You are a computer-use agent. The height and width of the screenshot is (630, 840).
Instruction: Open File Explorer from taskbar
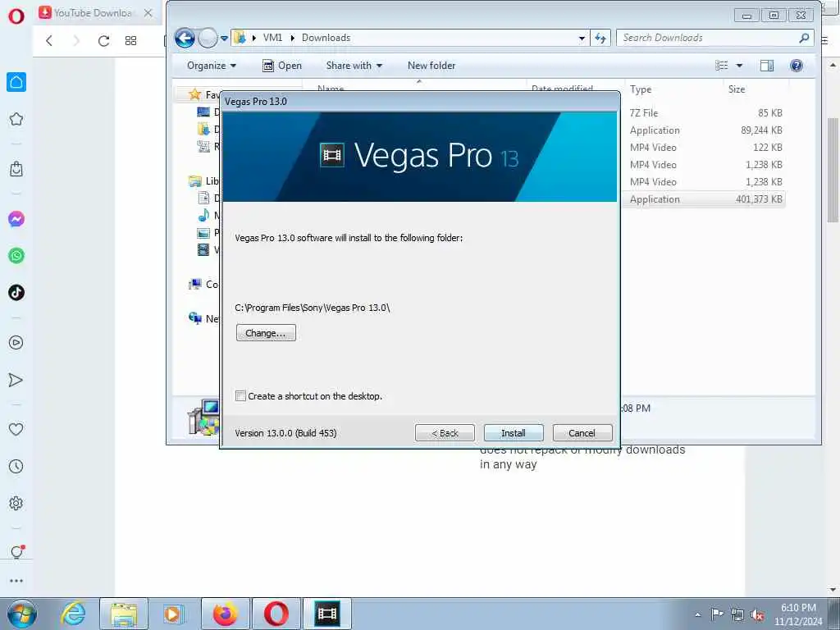(124, 614)
